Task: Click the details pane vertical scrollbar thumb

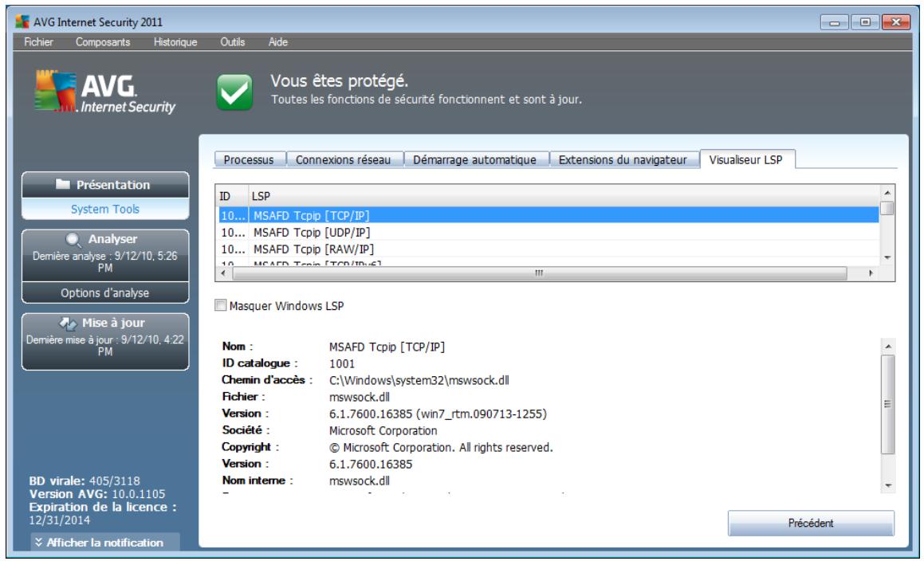Action: pyautogui.click(x=888, y=404)
